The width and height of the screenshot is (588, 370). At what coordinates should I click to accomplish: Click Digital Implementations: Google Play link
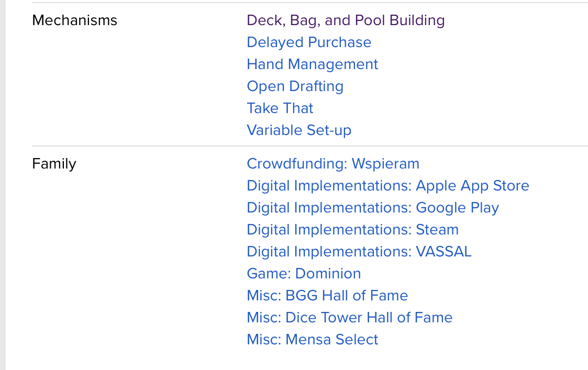click(x=373, y=208)
